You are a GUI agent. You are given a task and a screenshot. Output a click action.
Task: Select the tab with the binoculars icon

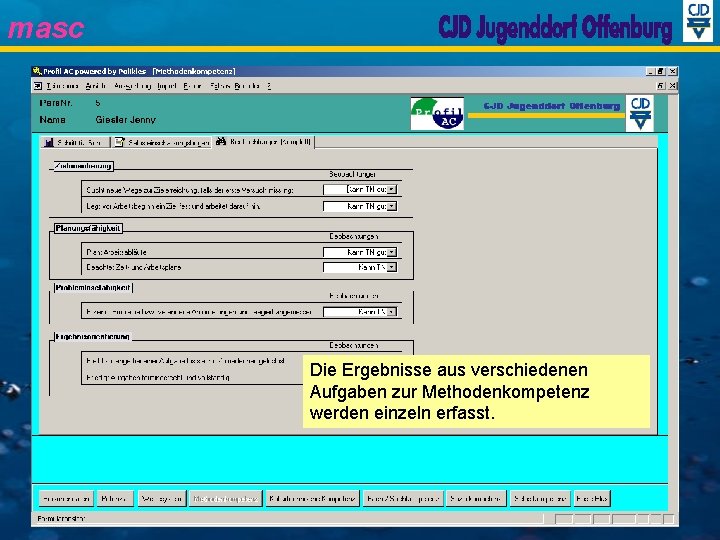click(264, 142)
